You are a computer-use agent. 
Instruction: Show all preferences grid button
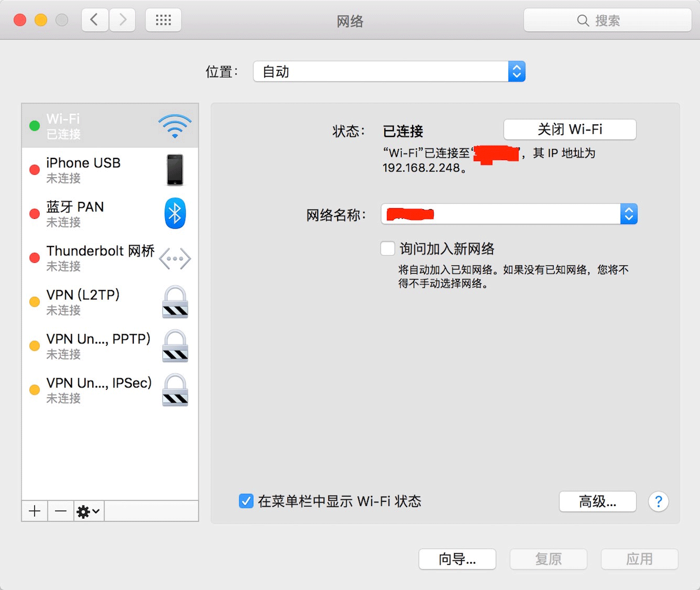point(164,20)
